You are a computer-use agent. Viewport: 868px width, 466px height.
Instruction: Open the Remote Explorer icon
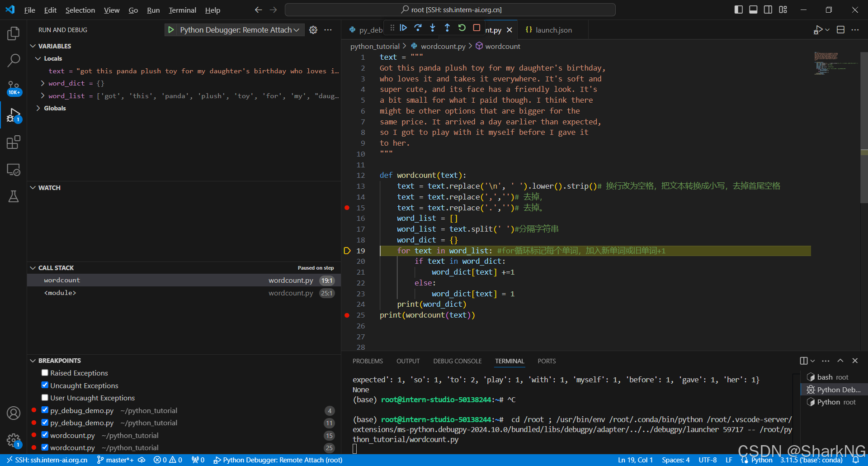click(14, 170)
